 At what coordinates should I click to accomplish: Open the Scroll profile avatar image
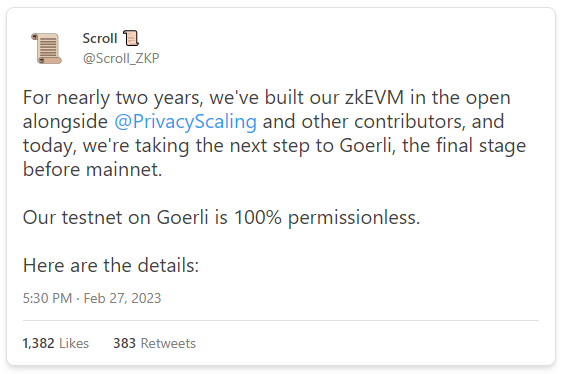[x=46, y=48]
